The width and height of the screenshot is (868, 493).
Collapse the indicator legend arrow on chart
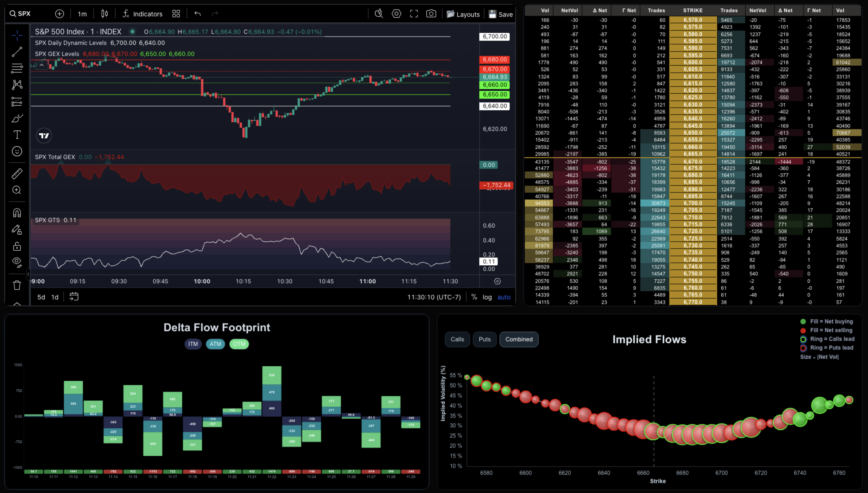tap(42, 65)
